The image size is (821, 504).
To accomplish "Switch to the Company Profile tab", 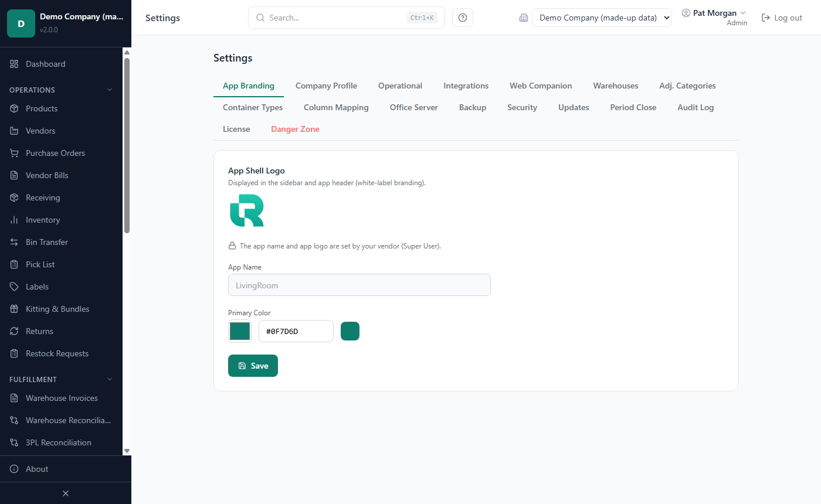I will click(326, 86).
